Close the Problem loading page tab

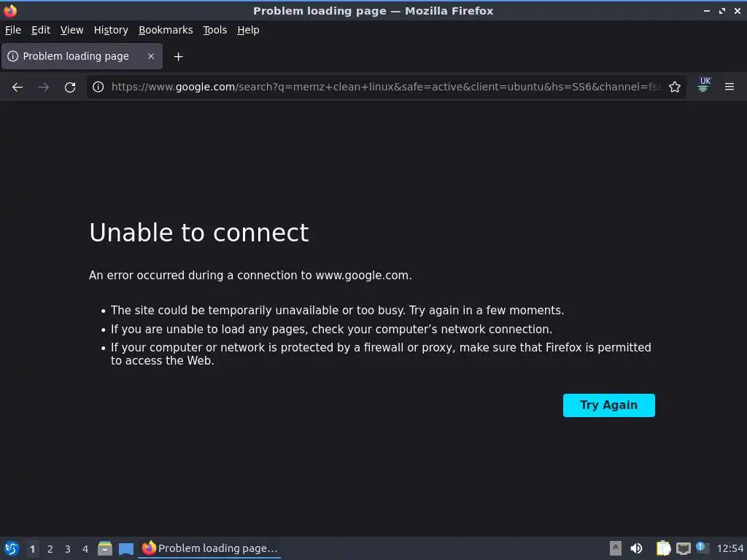point(151,56)
